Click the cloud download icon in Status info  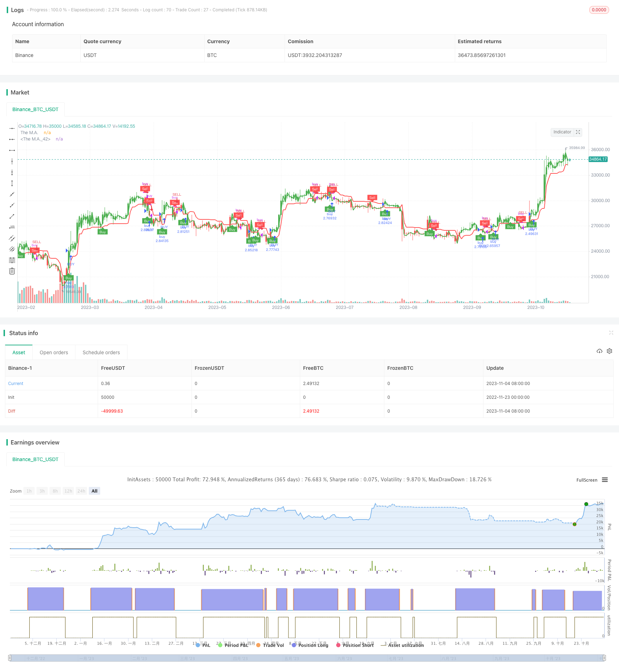pyautogui.click(x=600, y=351)
